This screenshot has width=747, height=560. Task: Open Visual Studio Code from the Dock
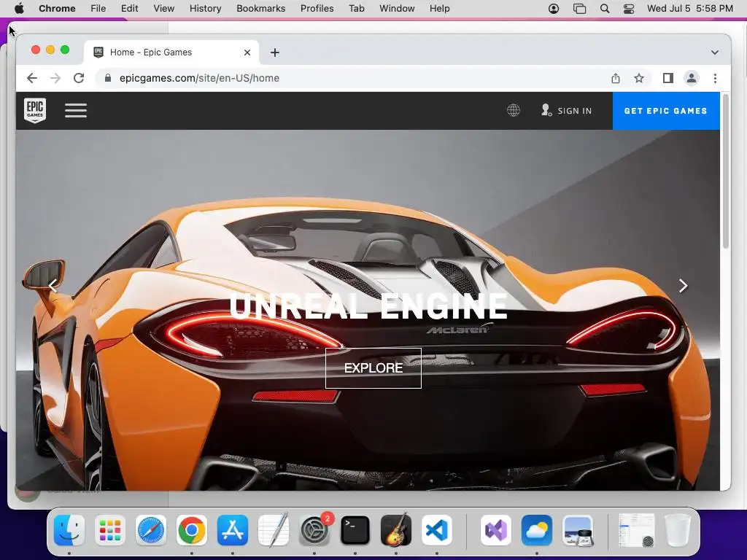pos(437,531)
